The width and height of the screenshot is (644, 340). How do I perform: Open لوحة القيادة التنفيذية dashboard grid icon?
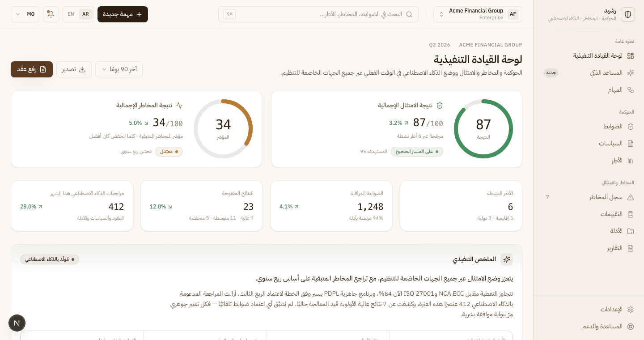[x=631, y=56]
